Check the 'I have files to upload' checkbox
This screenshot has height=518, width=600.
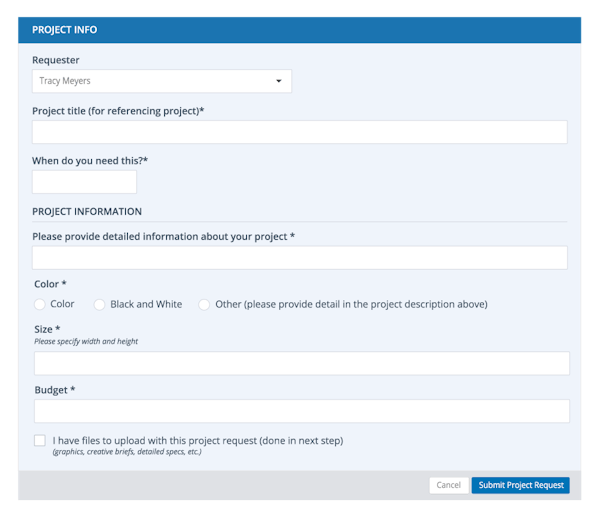(40, 440)
